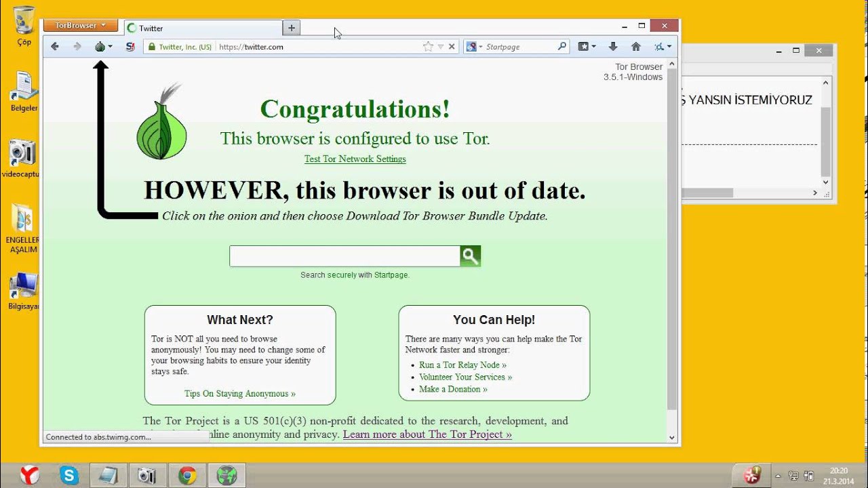The height and width of the screenshot is (488, 868).
Task: Select the videocapture desktop icon
Action: coord(22,159)
